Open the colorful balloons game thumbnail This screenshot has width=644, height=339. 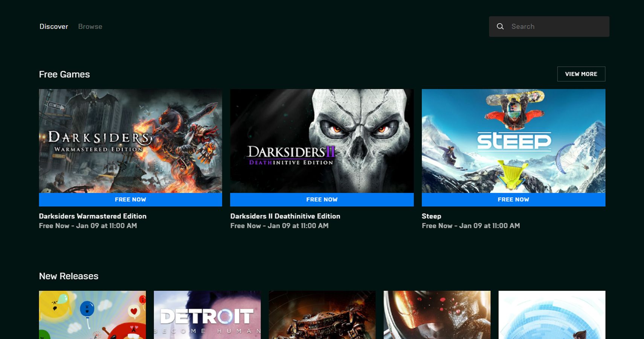[92, 315]
